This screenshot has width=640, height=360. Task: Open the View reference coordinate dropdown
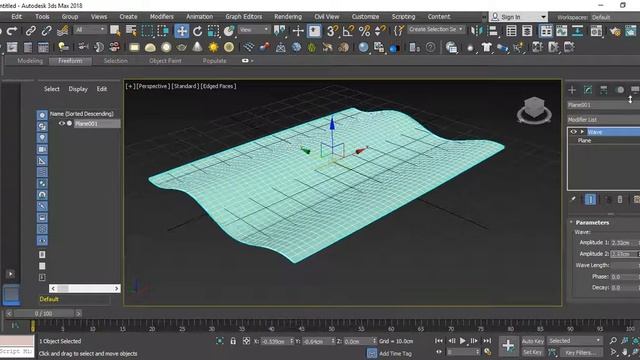click(x=254, y=29)
